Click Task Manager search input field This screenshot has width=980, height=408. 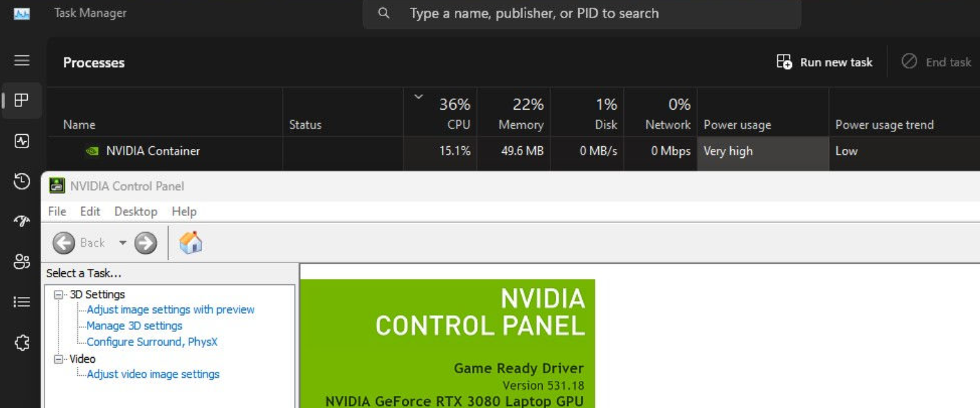[x=582, y=13]
